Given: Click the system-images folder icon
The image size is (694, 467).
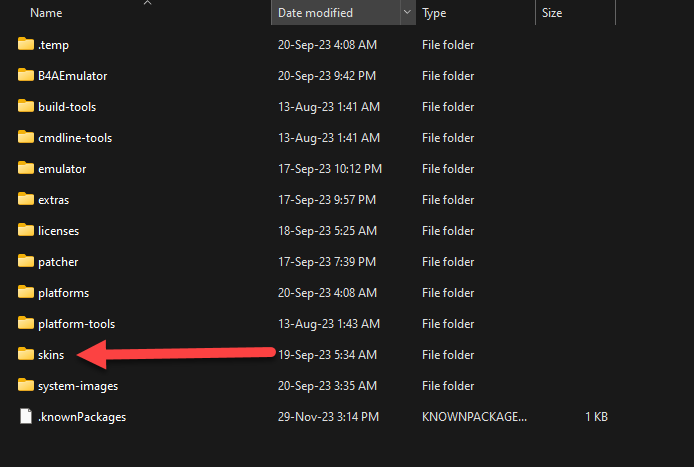Looking at the screenshot, I should coord(26,385).
